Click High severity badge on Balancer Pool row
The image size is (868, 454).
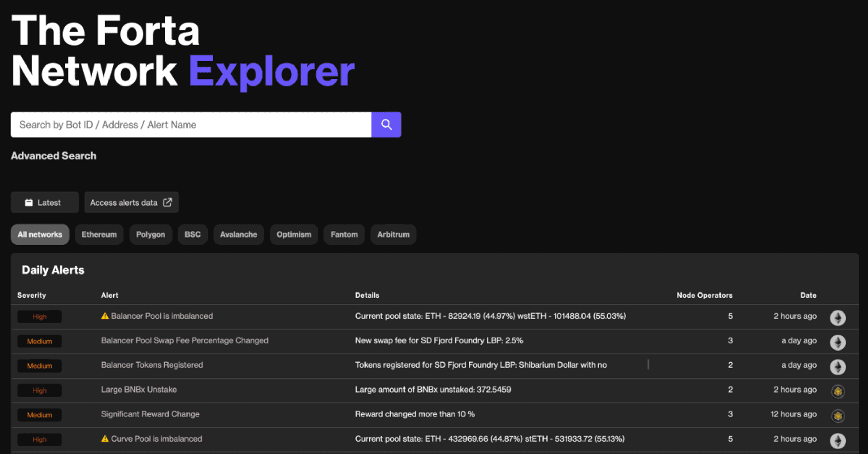coord(40,317)
